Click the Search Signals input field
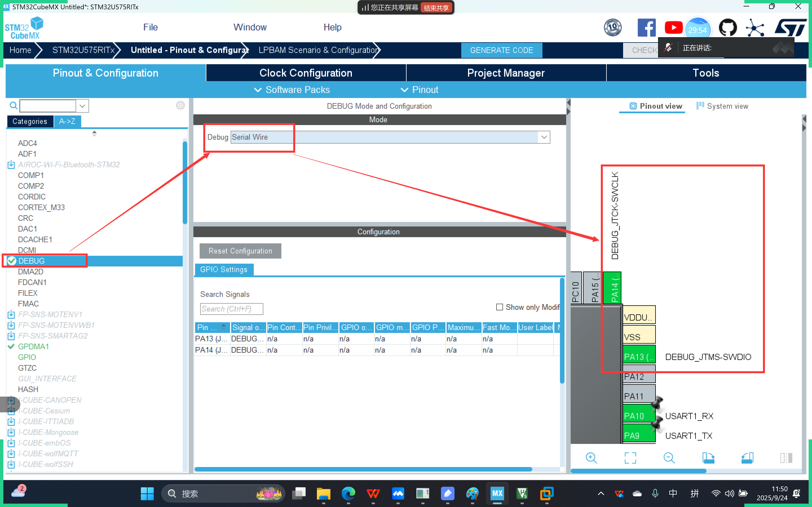Screen dimensions: 812x507 [231, 309]
